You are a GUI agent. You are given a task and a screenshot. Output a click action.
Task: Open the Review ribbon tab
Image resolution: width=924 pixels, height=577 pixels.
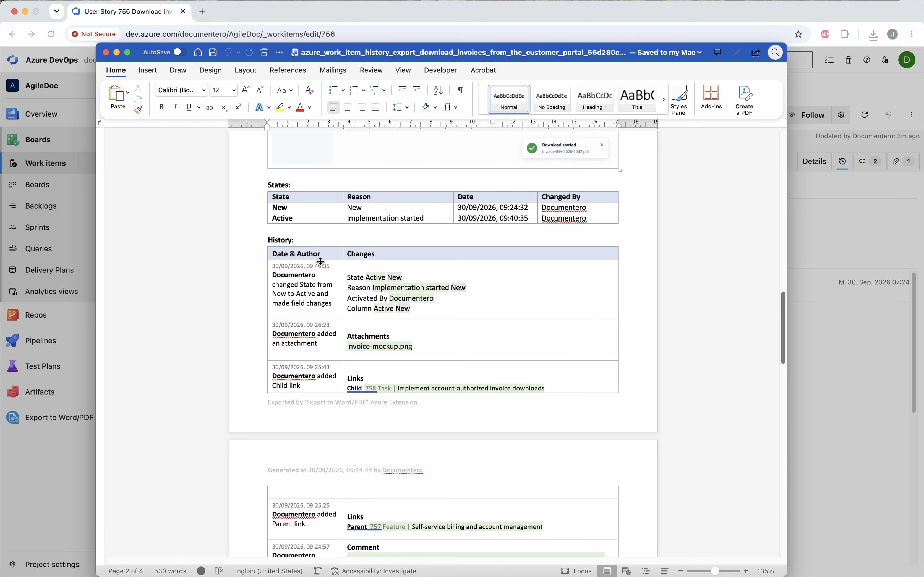click(371, 70)
